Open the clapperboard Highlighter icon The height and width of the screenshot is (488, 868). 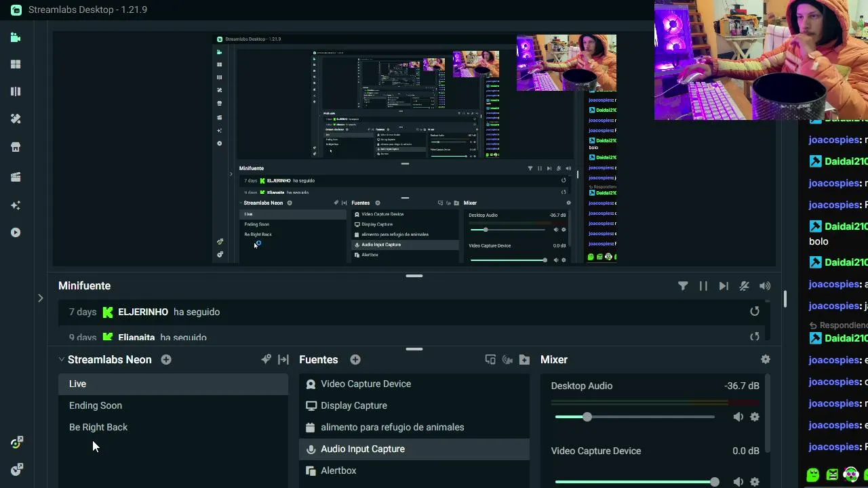tap(16, 177)
